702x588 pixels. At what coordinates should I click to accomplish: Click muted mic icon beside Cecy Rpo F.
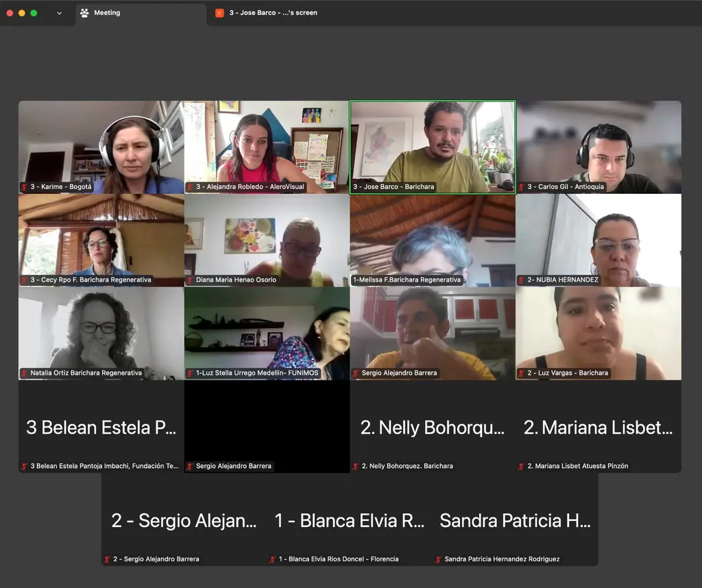(25, 280)
